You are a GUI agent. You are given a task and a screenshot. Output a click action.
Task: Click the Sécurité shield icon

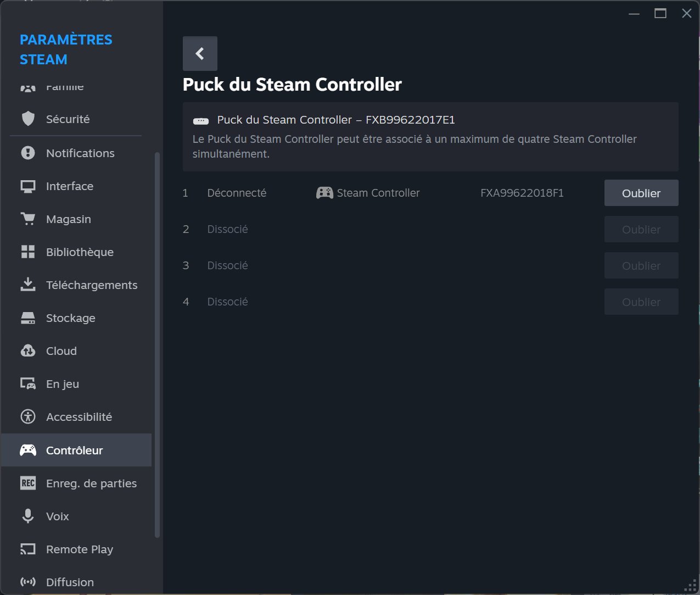point(28,119)
